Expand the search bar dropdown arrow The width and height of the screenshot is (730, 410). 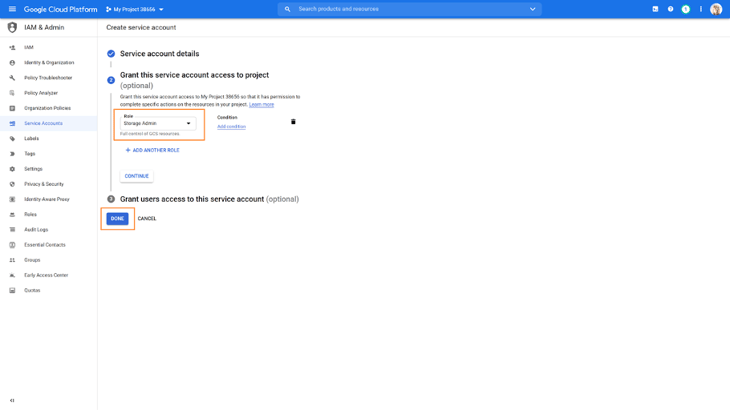point(532,9)
